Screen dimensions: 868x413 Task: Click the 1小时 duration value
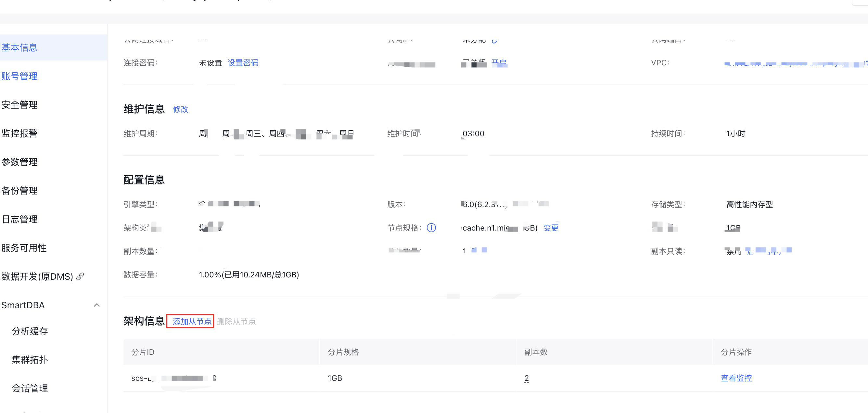point(736,134)
